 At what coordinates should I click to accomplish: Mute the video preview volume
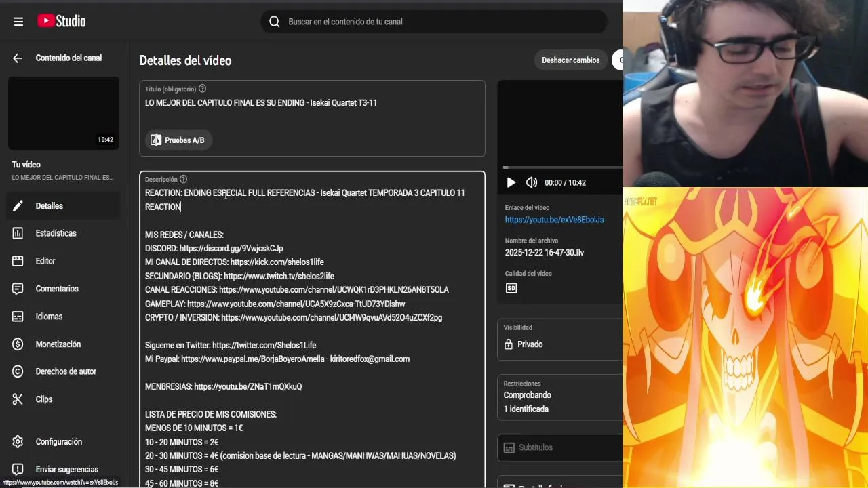pyautogui.click(x=532, y=182)
